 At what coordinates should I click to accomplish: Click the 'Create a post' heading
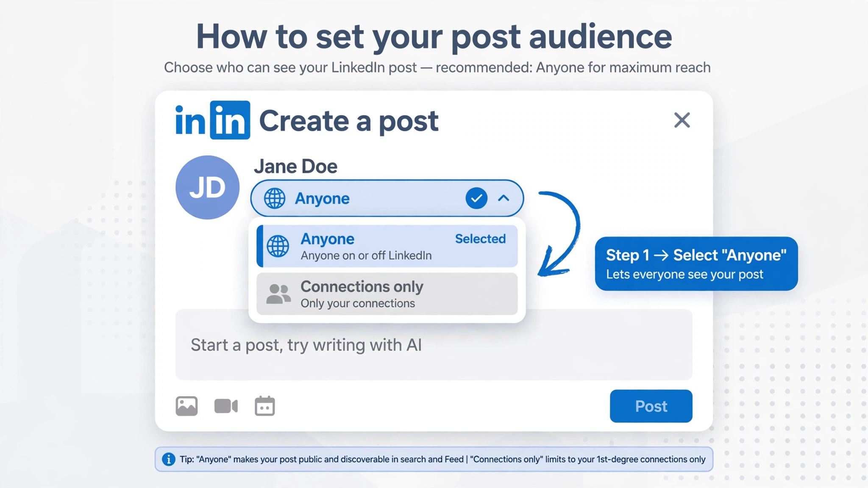(x=348, y=122)
